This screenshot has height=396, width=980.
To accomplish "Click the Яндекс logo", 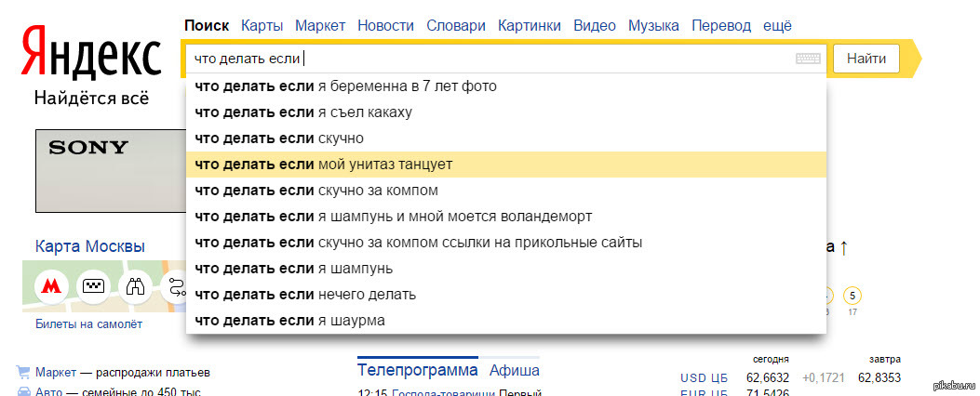I will pos(91,52).
